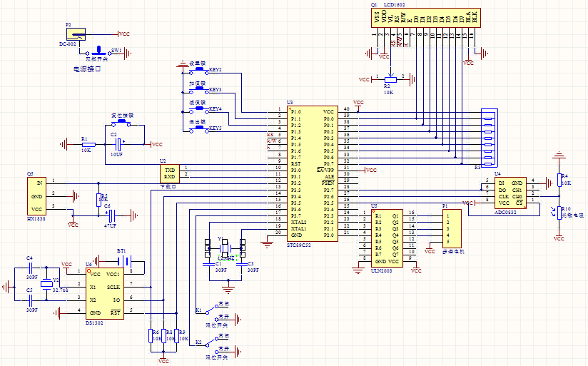Click the HX1838 designator text
This screenshot has height=366, width=588.
36,218
